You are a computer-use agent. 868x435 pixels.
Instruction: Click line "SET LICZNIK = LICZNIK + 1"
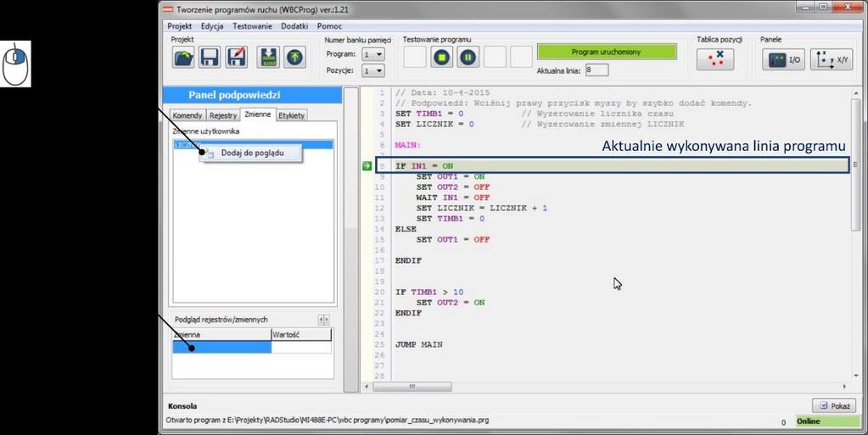(x=482, y=208)
